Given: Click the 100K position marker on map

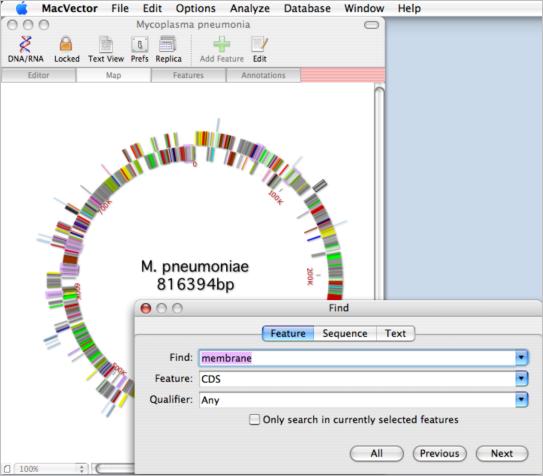Looking at the screenshot, I should tap(276, 197).
